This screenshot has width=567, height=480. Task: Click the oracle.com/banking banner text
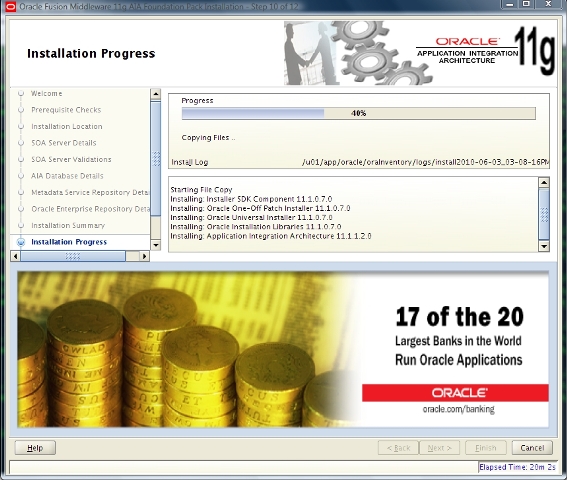pyautogui.click(x=458, y=409)
